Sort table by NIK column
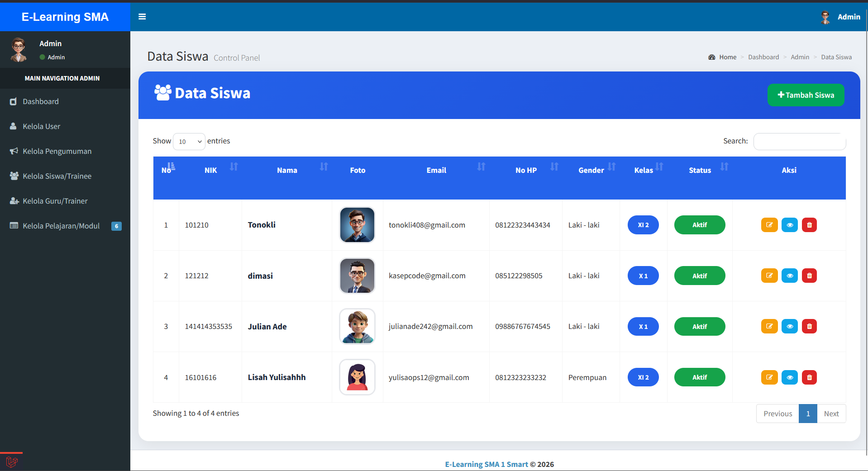This screenshot has height=471, width=868. coord(210,170)
